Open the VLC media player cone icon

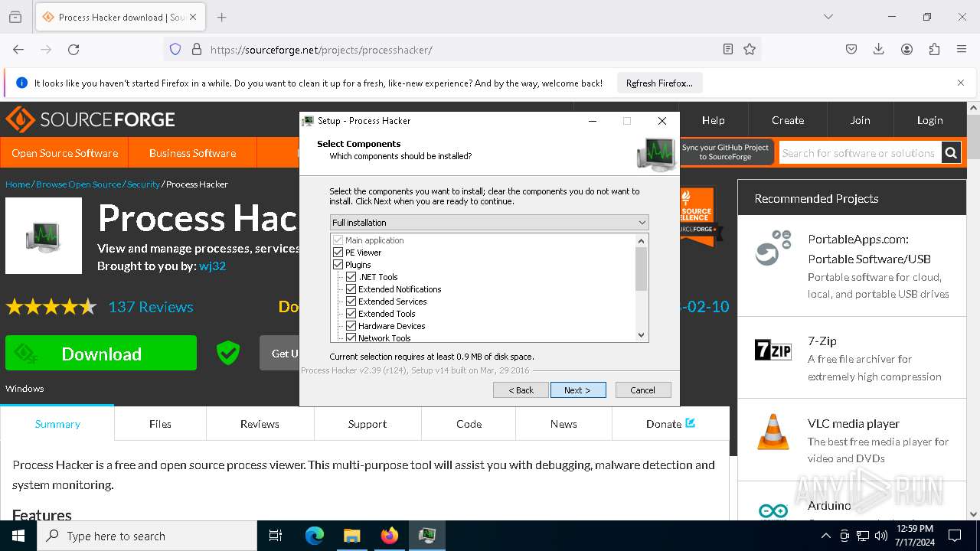tap(773, 431)
